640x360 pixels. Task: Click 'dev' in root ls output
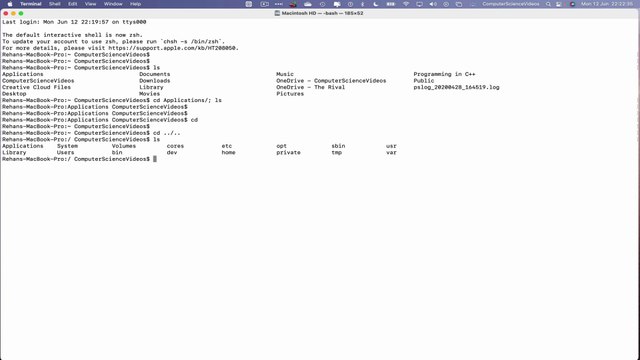tap(171, 153)
